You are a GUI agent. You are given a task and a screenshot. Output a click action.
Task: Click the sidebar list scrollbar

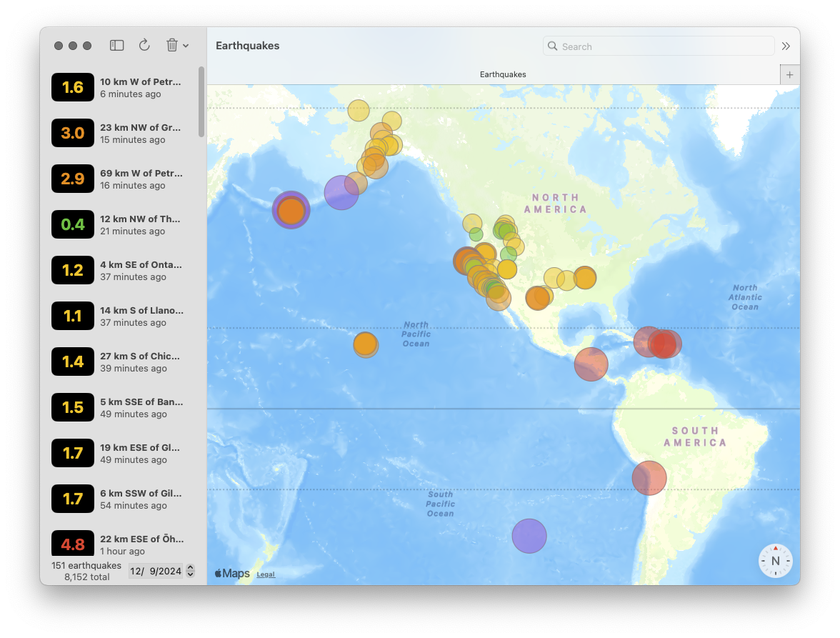[201, 102]
